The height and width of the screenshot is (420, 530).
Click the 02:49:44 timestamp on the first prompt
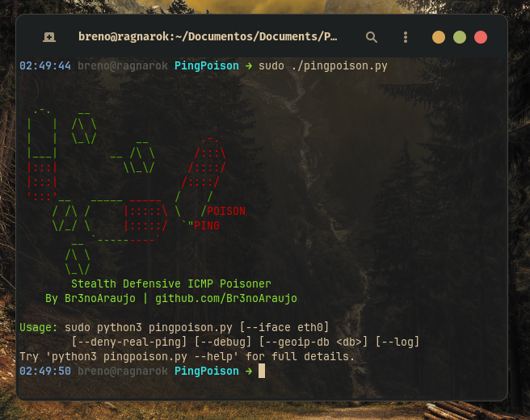[45, 66]
